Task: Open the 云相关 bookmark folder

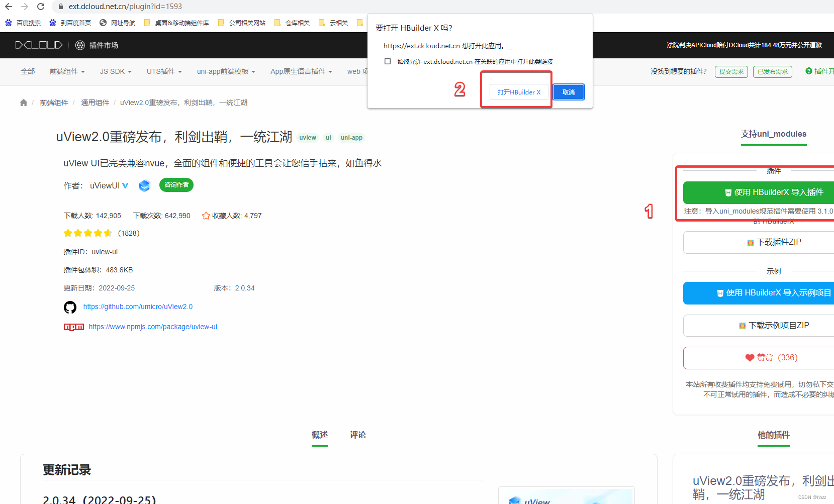Action: 333,23
